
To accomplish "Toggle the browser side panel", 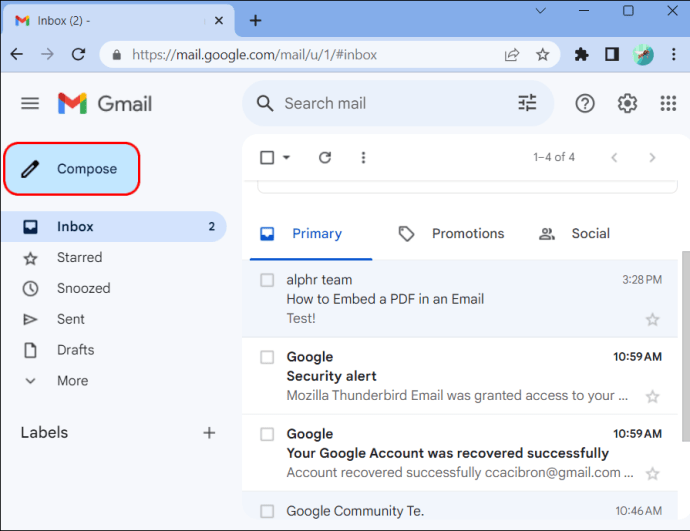I will point(612,55).
